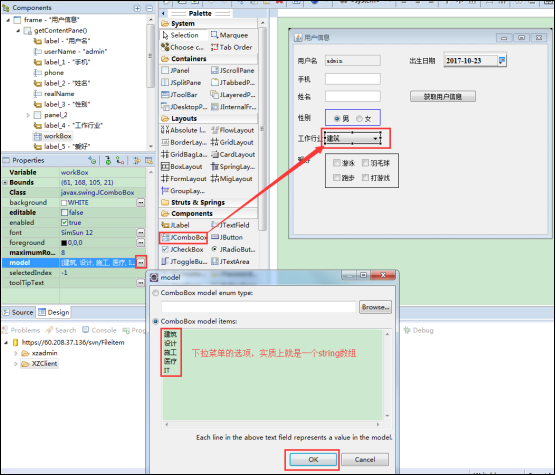
Task: Open the 工作行业 combo box dropdown
Action: point(375,139)
